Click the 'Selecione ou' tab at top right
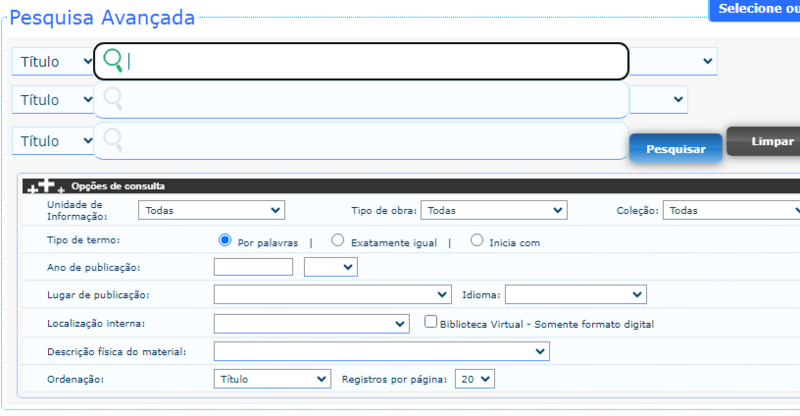800x416 pixels. click(x=754, y=9)
